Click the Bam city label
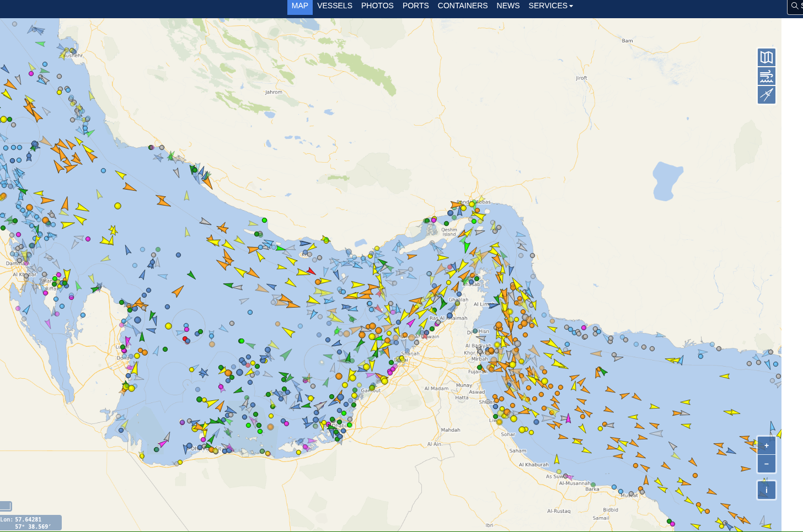This screenshot has height=532, width=803. 627,41
